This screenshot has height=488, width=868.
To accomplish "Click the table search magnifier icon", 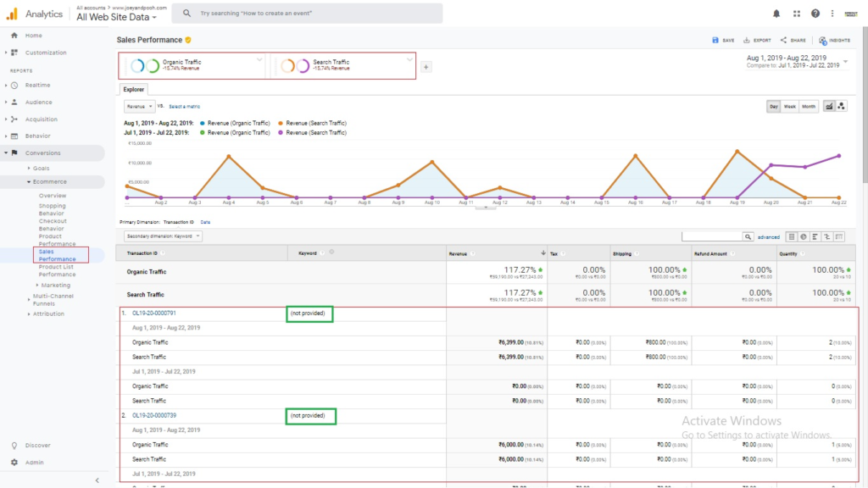I will click(x=748, y=236).
